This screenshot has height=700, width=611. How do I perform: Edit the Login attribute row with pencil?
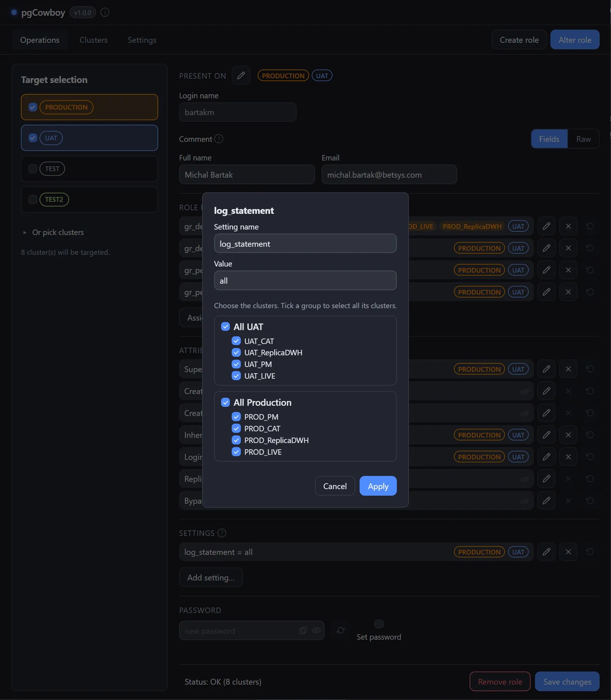(x=546, y=457)
